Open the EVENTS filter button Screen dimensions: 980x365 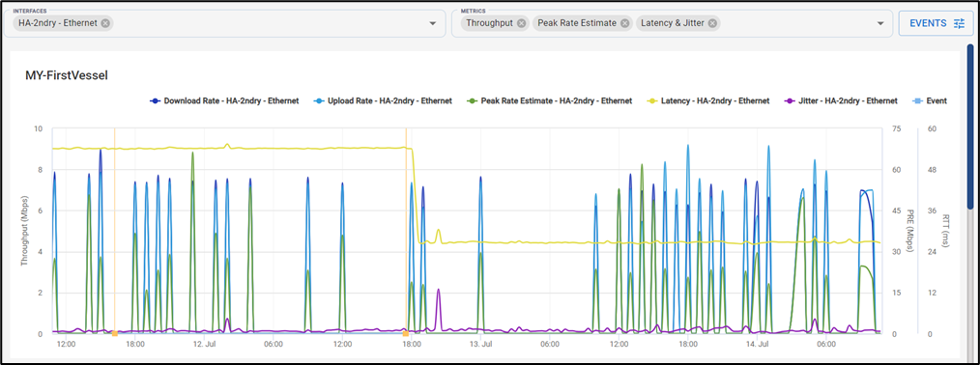[x=937, y=24]
